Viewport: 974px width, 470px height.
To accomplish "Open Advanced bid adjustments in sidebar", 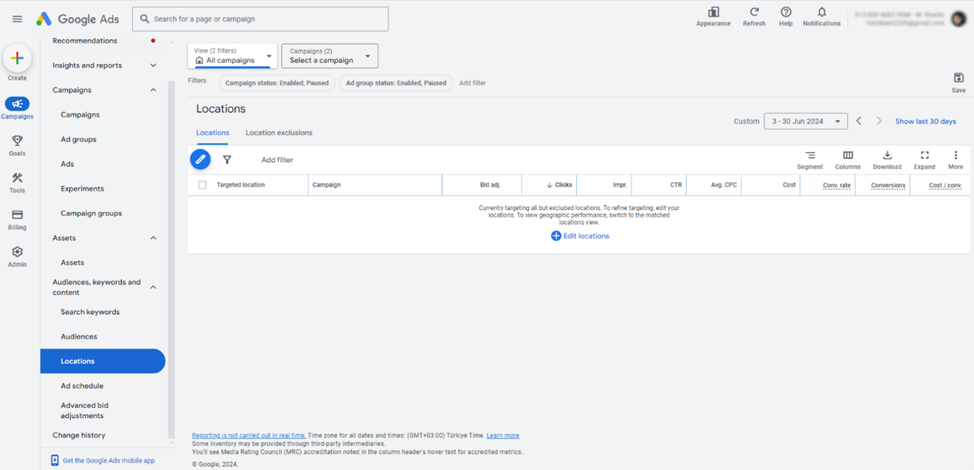I will (85, 410).
